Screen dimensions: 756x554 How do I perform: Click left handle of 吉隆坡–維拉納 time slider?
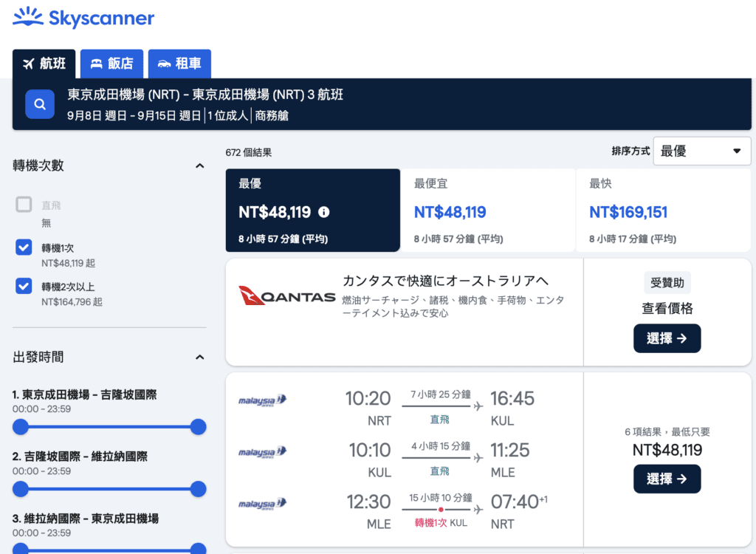click(21, 489)
